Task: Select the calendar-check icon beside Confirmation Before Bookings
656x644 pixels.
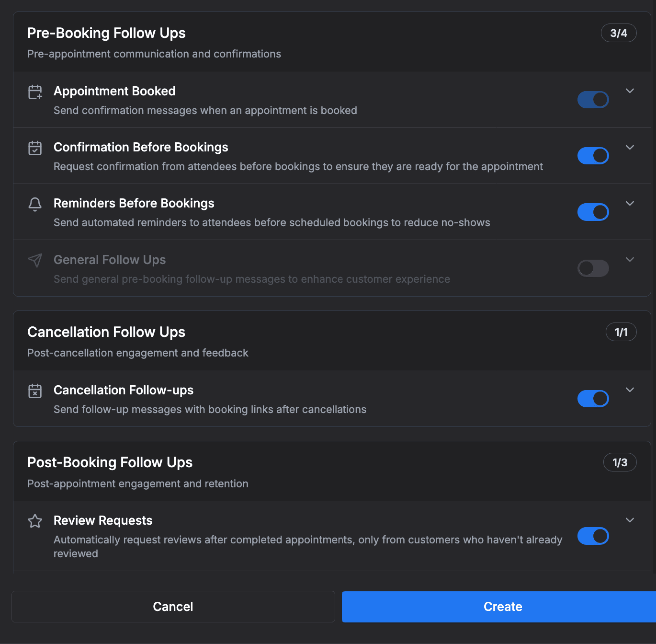Action: pos(35,148)
